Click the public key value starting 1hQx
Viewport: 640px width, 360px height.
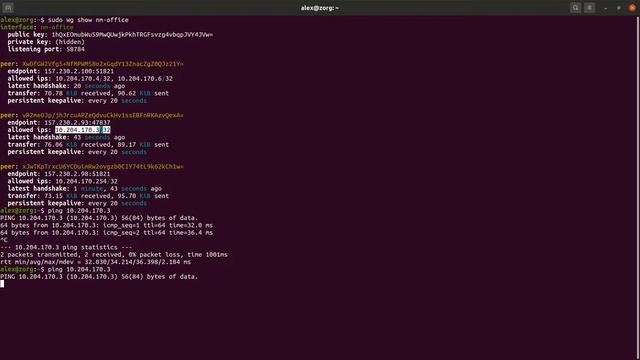coord(132,34)
